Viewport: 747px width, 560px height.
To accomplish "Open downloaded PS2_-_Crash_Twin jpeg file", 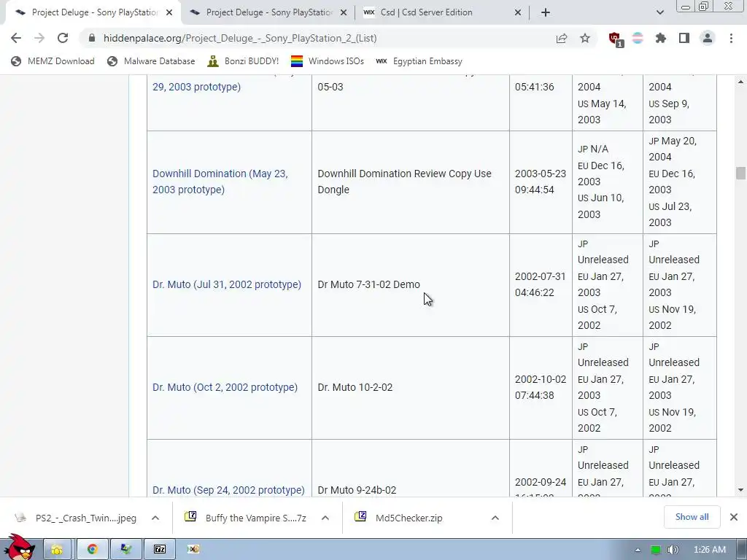I will (x=76, y=518).
